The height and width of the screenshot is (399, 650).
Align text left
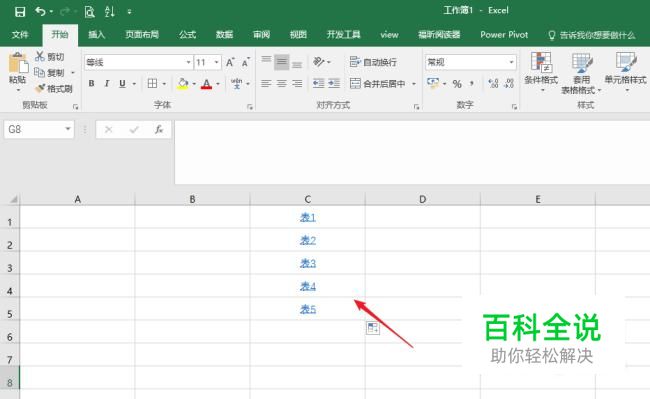pyautogui.click(x=266, y=84)
